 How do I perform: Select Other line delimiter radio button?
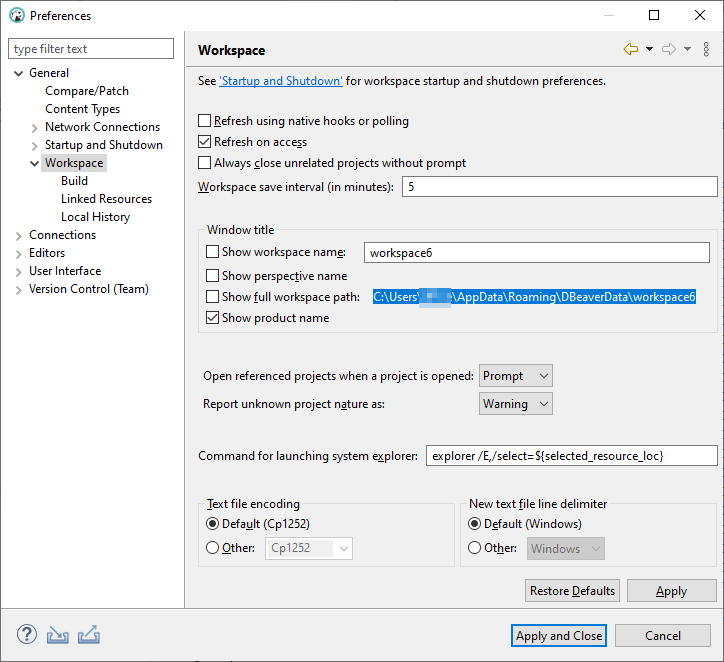coord(474,548)
